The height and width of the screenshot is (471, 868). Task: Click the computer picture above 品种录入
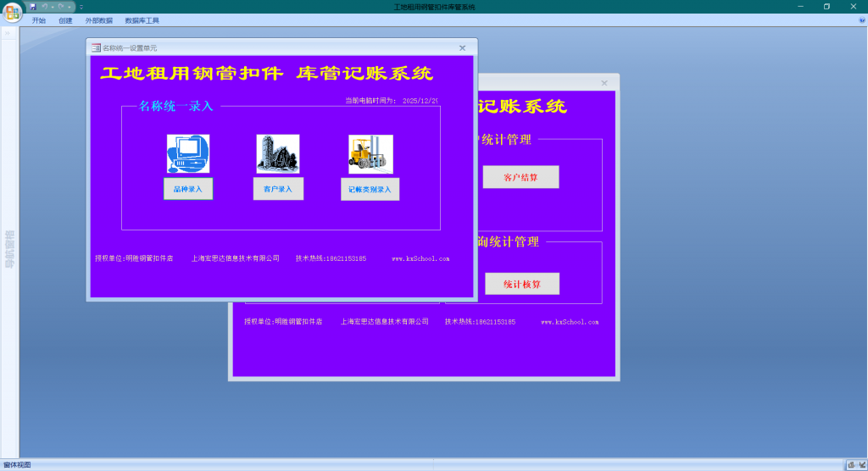(x=188, y=153)
